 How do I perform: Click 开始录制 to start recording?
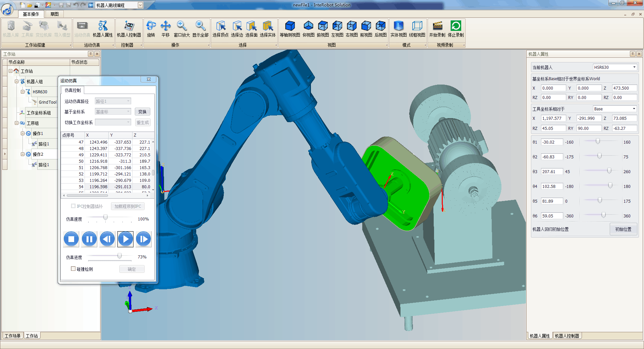click(437, 29)
